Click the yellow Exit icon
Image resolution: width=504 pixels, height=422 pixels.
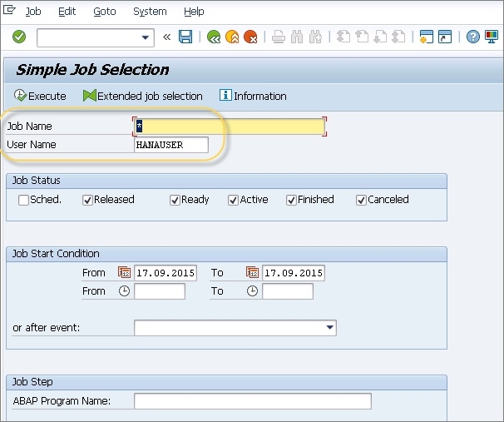(232, 37)
